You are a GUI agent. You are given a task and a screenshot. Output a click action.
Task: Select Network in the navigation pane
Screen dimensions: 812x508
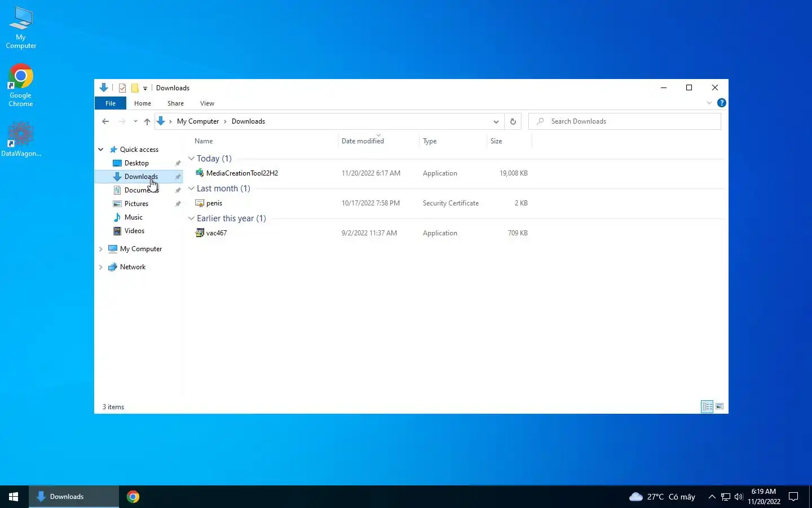(133, 267)
